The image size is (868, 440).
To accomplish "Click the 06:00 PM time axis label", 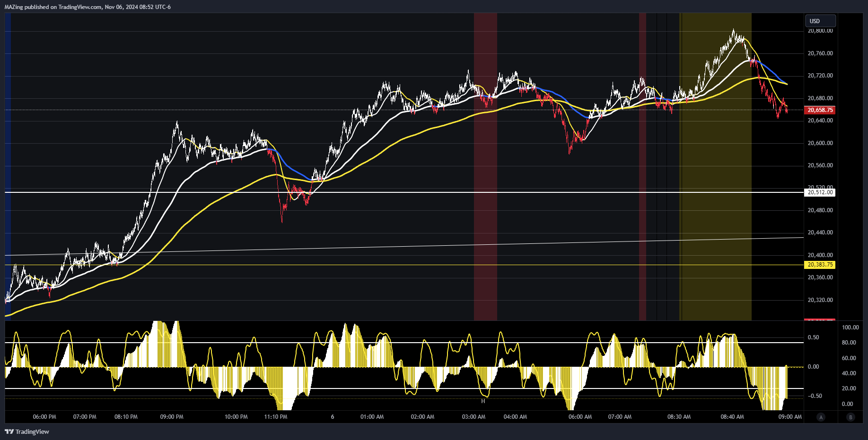I will (x=44, y=417).
